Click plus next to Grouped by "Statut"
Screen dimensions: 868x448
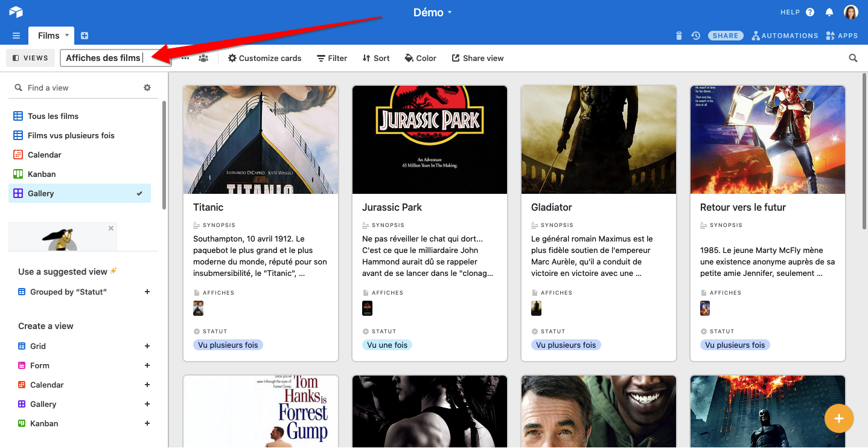click(147, 292)
